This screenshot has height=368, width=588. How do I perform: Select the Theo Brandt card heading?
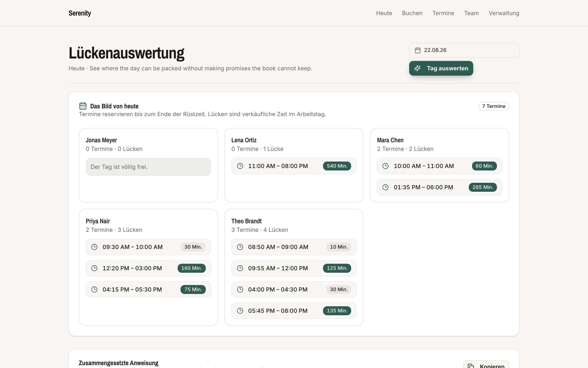tap(246, 221)
